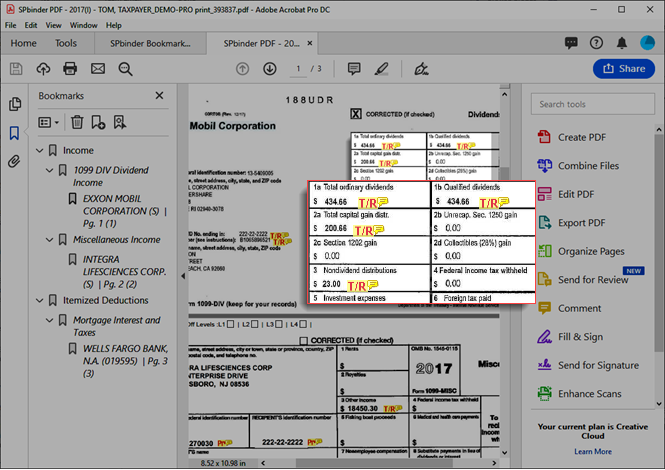Click the Share button
The image size is (665, 470).
point(624,68)
